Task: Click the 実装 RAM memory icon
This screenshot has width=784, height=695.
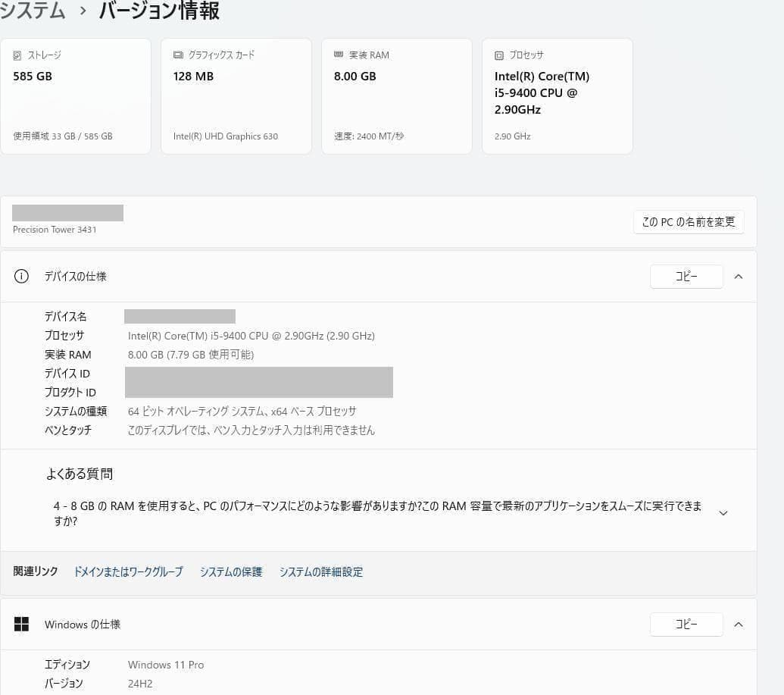Action: click(338, 55)
